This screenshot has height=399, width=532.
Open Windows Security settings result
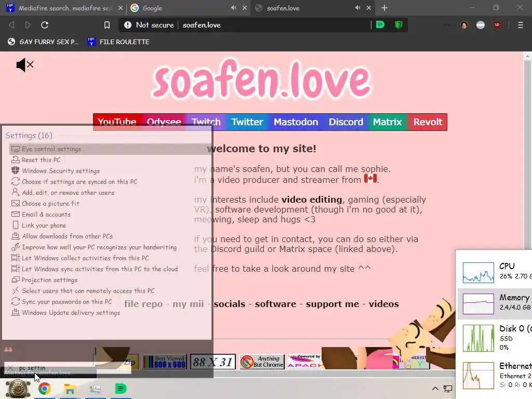[x=110, y=170]
